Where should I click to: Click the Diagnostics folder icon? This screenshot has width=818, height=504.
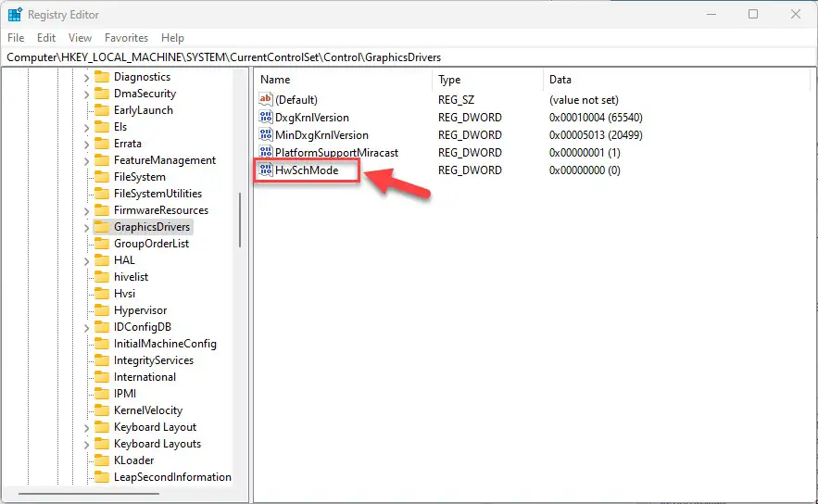click(x=102, y=77)
